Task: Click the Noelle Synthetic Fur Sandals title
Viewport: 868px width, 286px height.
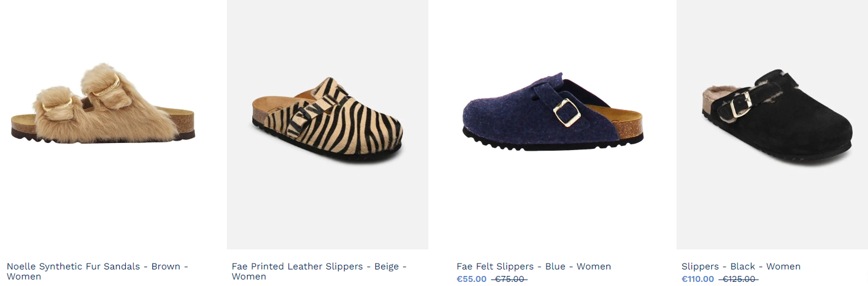Action: 97,271
